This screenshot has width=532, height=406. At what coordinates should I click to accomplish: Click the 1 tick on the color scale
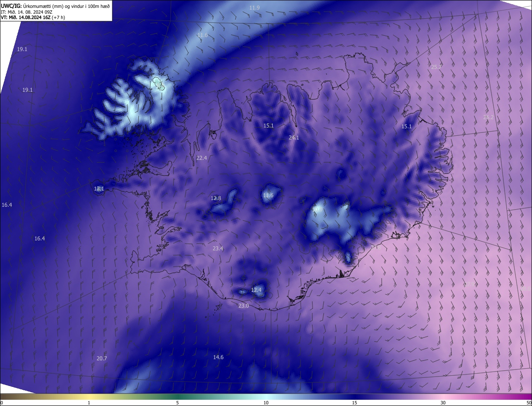(89, 403)
